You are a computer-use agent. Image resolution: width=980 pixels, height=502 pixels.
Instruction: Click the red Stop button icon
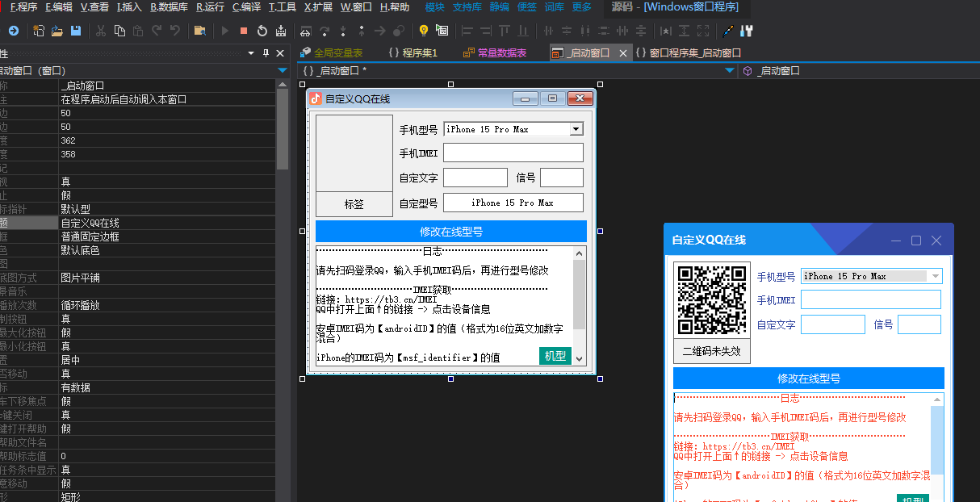(244, 31)
